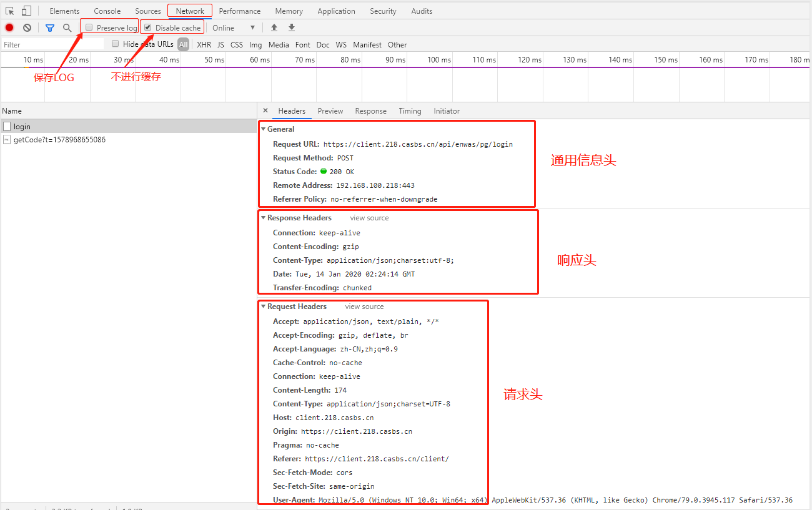Click view source under Request Headers
Screen dimensions: 812x510
pyautogui.click(x=364, y=306)
